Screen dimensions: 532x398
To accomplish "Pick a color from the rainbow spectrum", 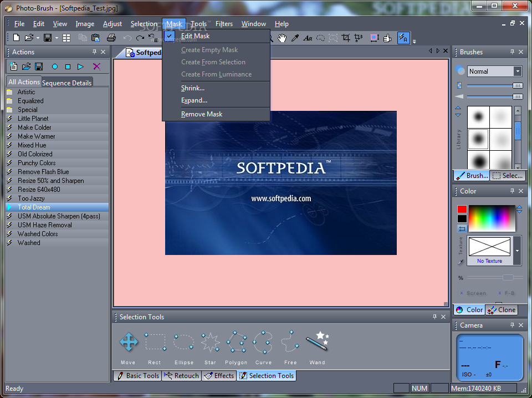I will point(492,218).
